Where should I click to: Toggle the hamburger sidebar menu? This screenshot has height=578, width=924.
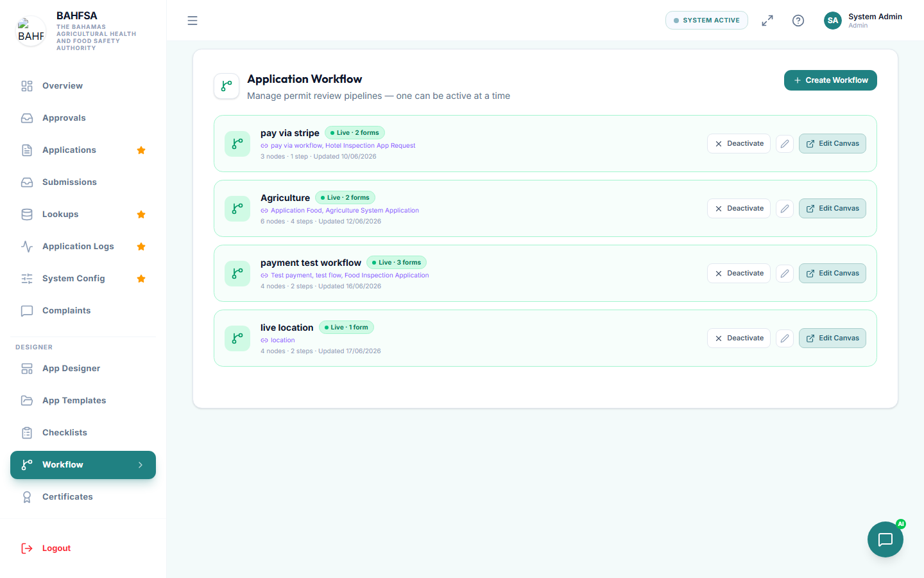[193, 21]
